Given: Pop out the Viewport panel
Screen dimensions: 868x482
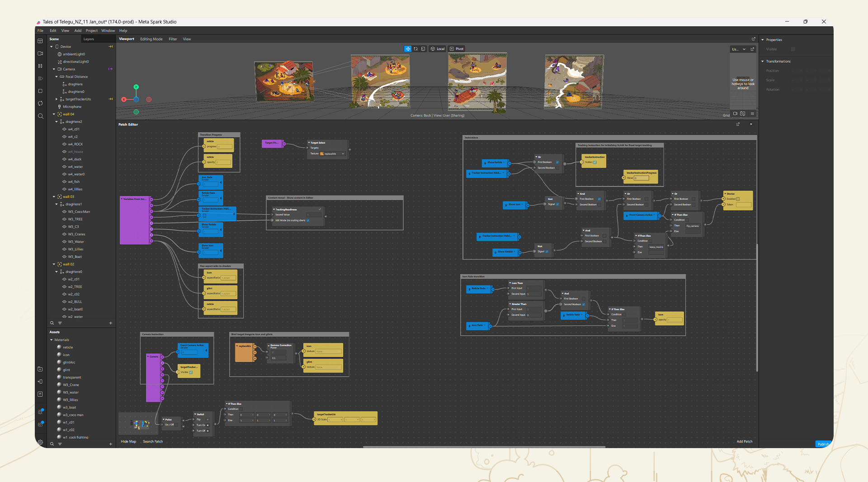Looking at the screenshot, I should (753, 39).
